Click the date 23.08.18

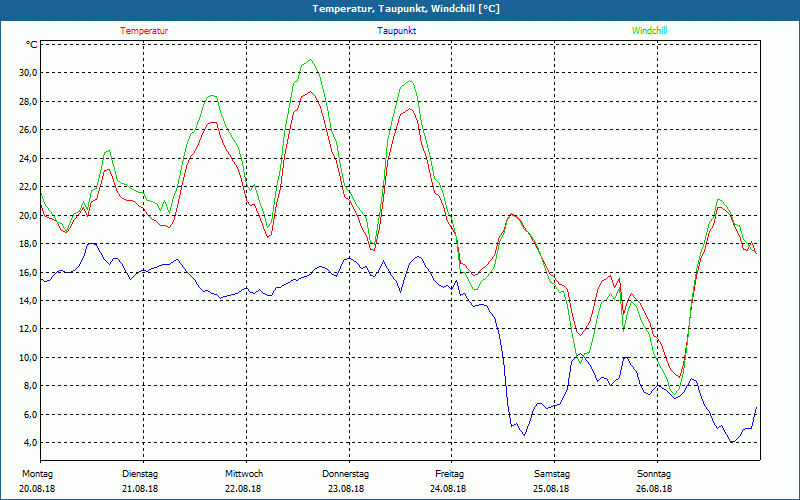point(346,489)
